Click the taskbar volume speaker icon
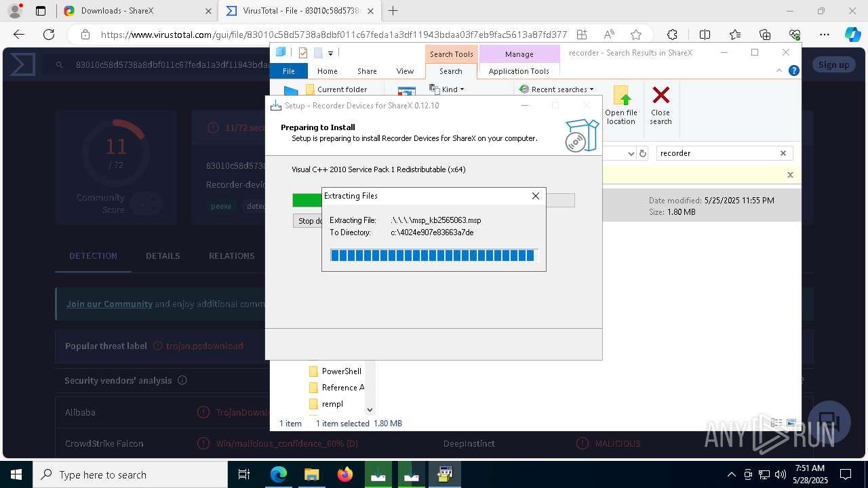 (781, 474)
